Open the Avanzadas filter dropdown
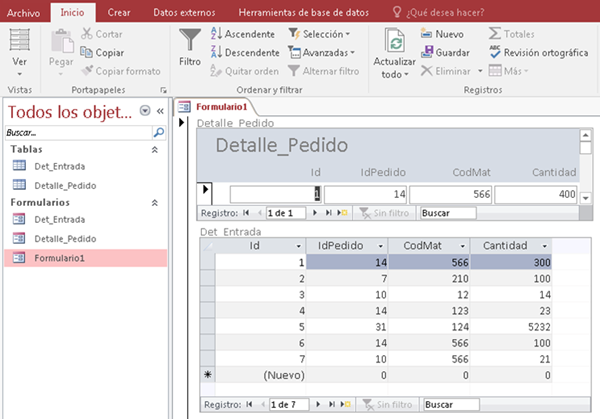Image resolution: width=600 pixels, height=419 pixels. click(320, 52)
